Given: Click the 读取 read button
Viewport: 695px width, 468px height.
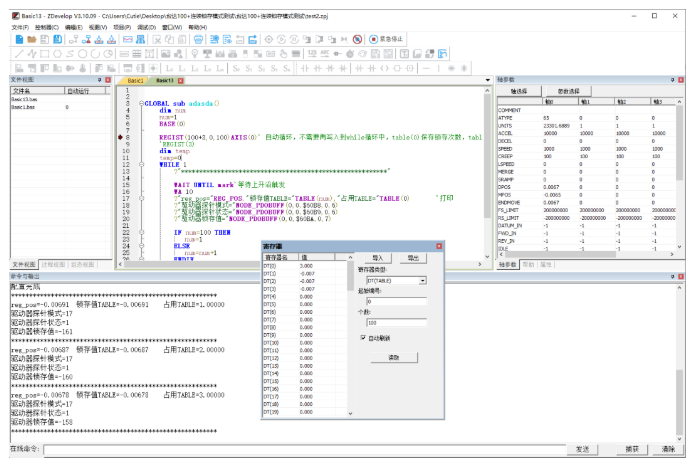Looking at the screenshot, I should 394,358.
